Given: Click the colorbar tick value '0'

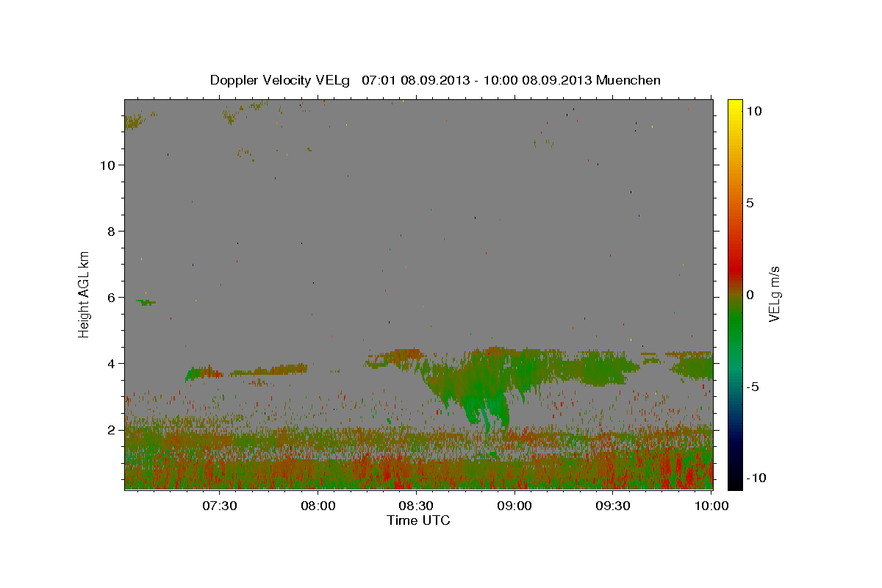Looking at the screenshot, I should click(x=750, y=295).
